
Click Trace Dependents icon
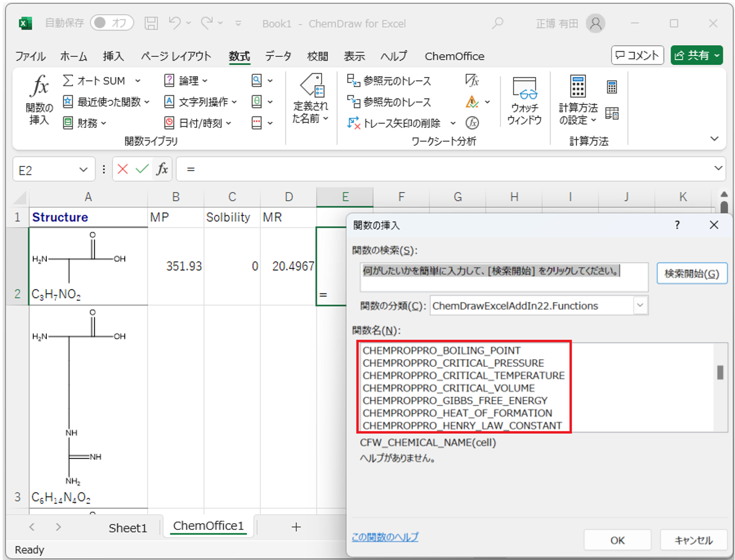coord(353,101)
